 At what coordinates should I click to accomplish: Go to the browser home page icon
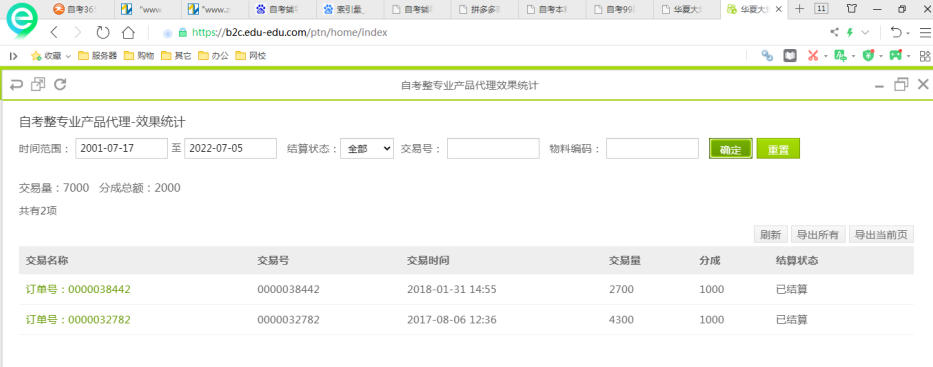(x=128, y=32)
